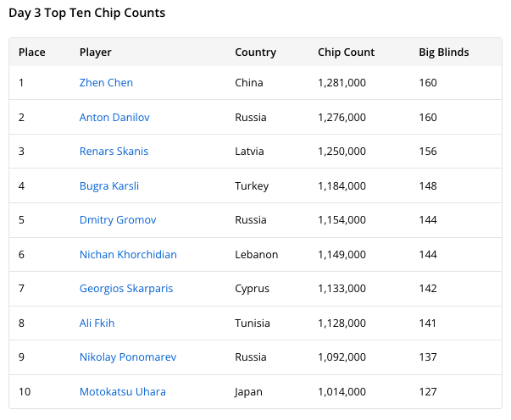
Task: Click the 1,014,000 chip count cell
Action: [342, 392]
